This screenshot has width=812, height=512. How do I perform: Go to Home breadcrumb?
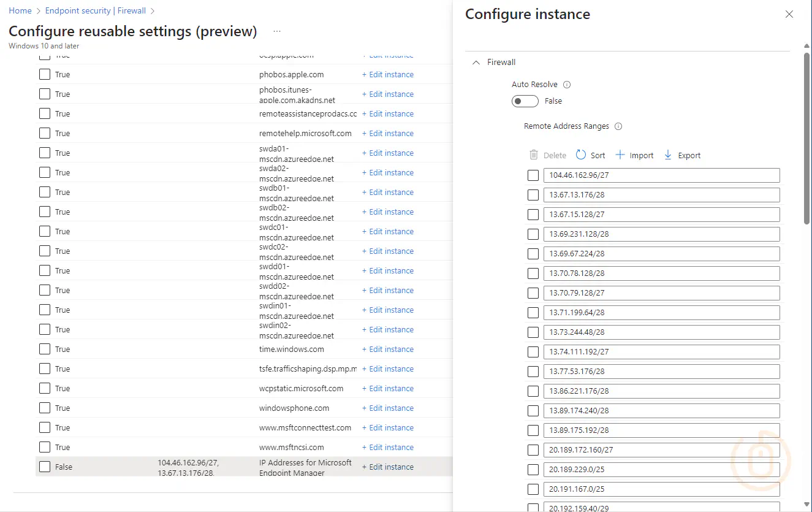point(20,10)
